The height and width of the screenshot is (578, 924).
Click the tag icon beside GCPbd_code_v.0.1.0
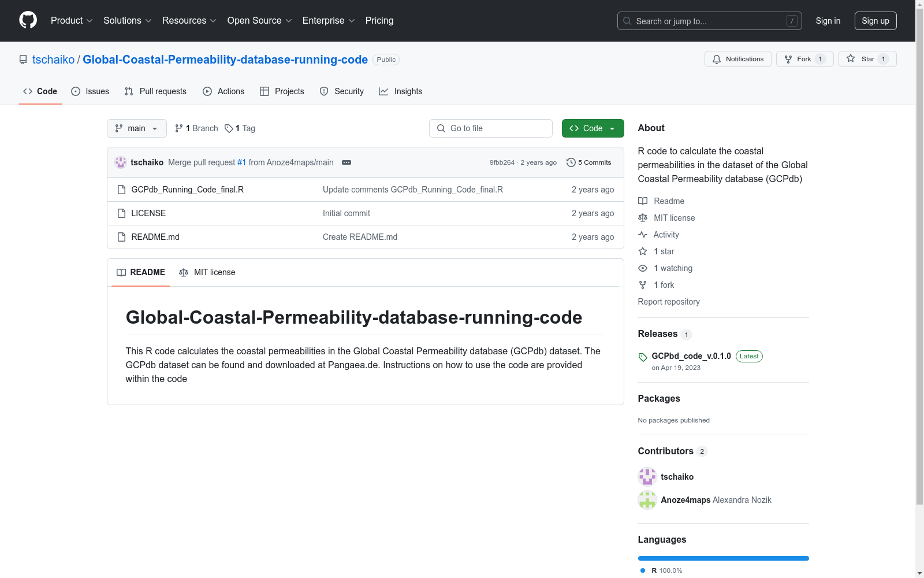[x=643, y=357]
